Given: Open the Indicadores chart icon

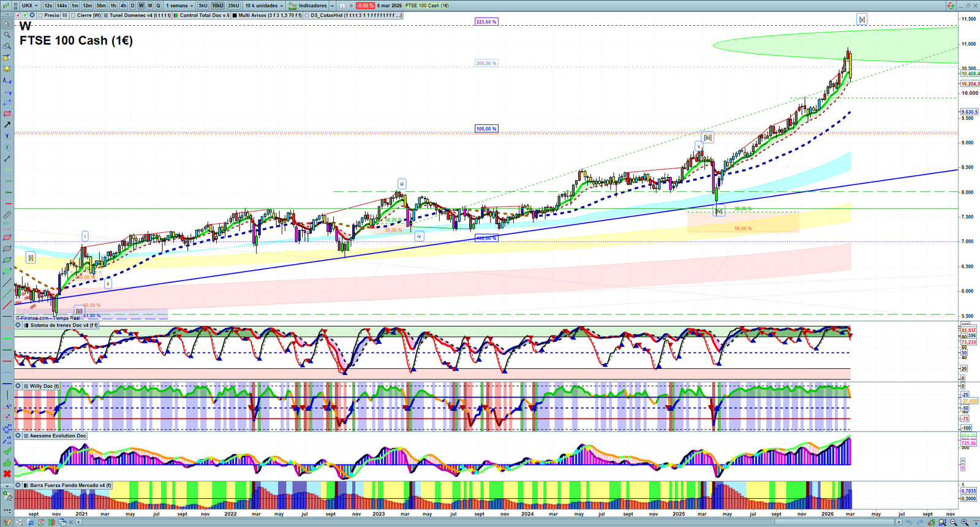Looking at the screenshot, I should coord(293,6).
